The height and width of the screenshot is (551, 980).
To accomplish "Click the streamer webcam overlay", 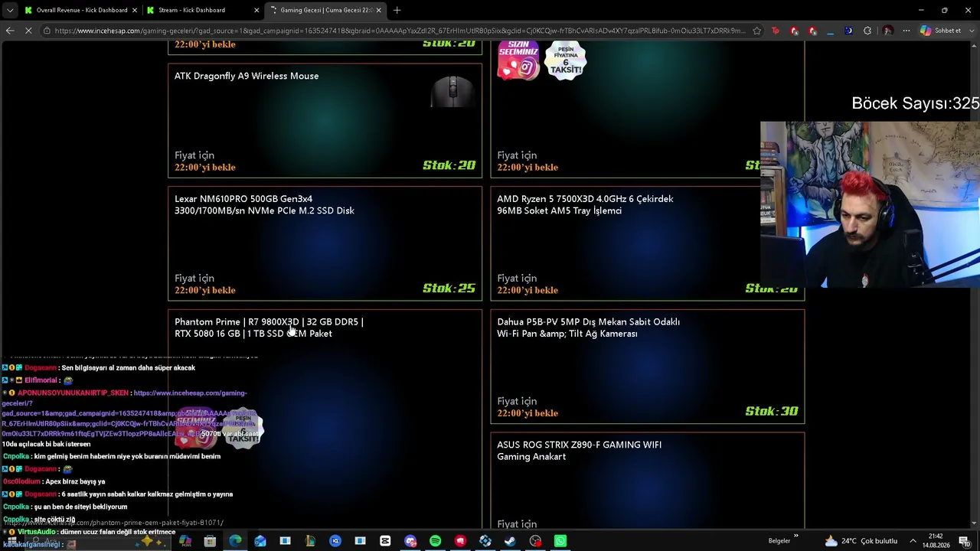I will [x=870, y=204].
